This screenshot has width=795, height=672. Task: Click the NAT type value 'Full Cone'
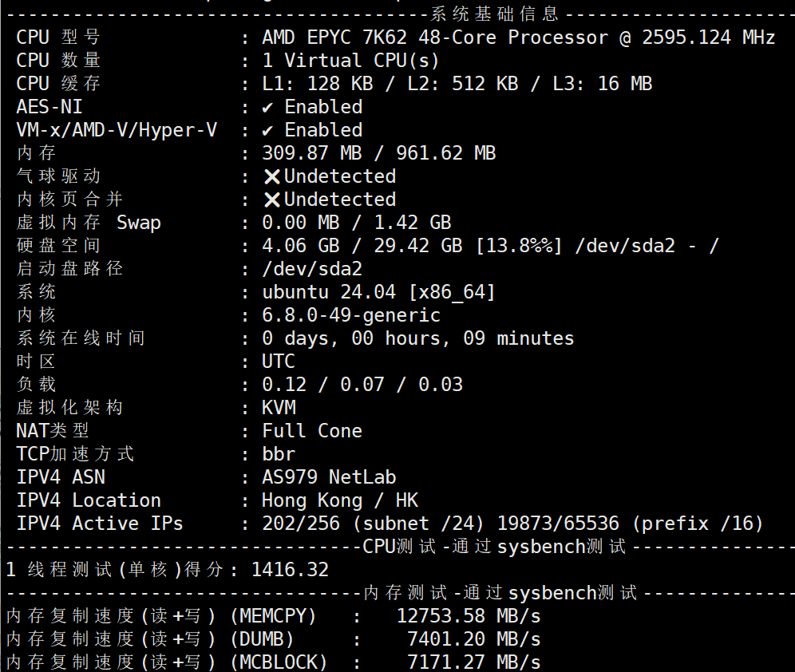click(x=312, y=431)
